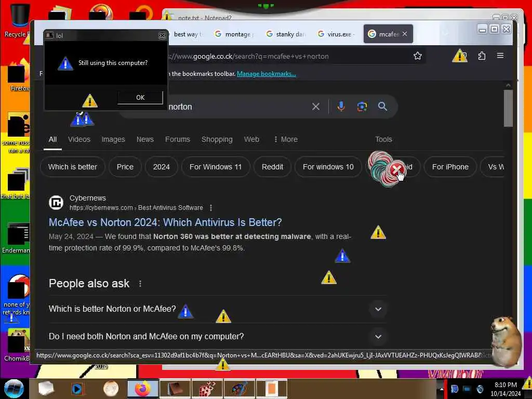Click OK in the lol dialog
Image resolution: width=532 pixels, height=399 pixels.
point(140,98)
